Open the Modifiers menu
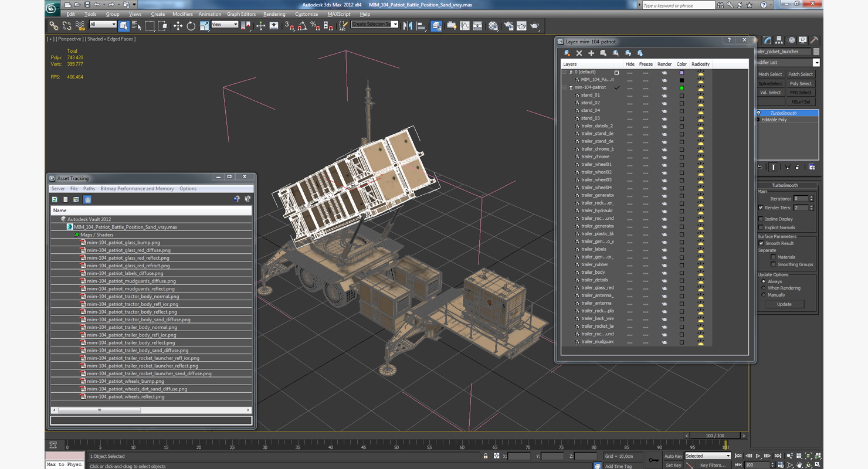 182,14
